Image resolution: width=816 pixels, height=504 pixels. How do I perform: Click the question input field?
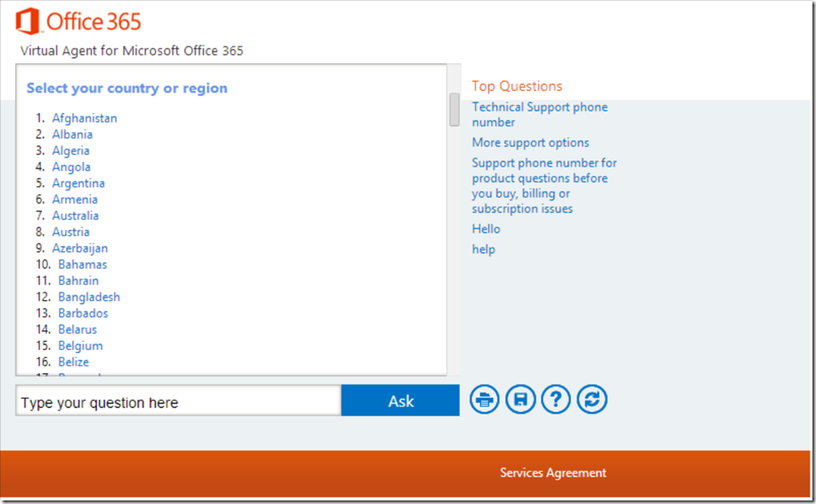click(x=178, y=401)
